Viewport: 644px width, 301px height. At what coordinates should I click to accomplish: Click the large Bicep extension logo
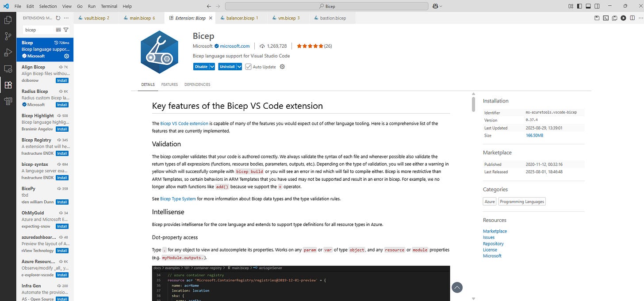159,52
